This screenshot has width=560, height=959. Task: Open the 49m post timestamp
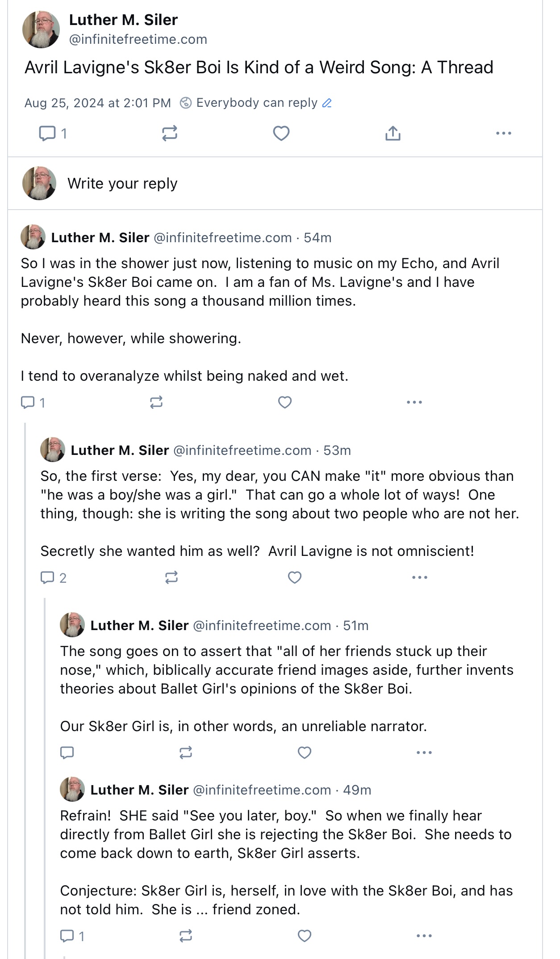357,790
